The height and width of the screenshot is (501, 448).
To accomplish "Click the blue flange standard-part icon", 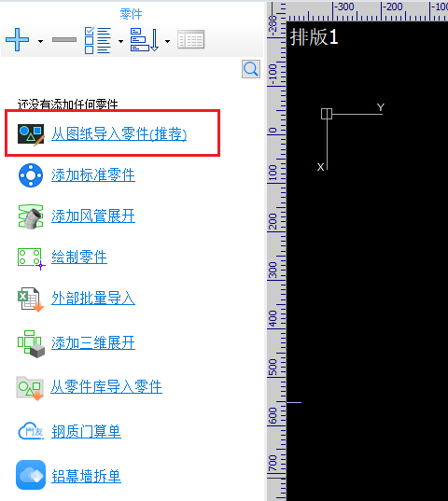I will [x=31, y=175].
